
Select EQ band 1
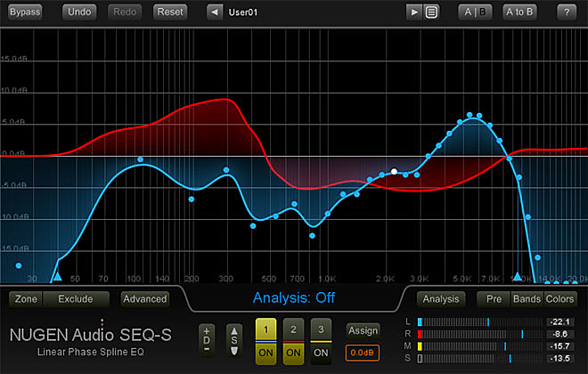click(265, 329)
